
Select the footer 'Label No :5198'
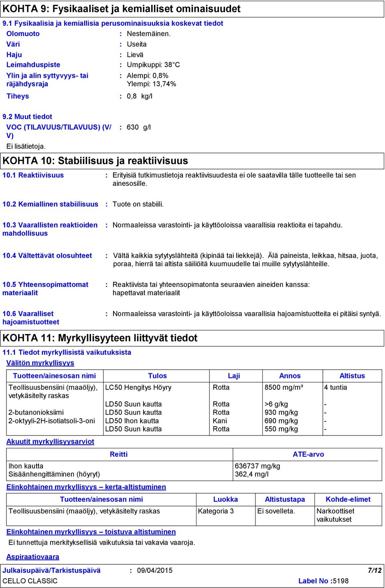point(323,581)
